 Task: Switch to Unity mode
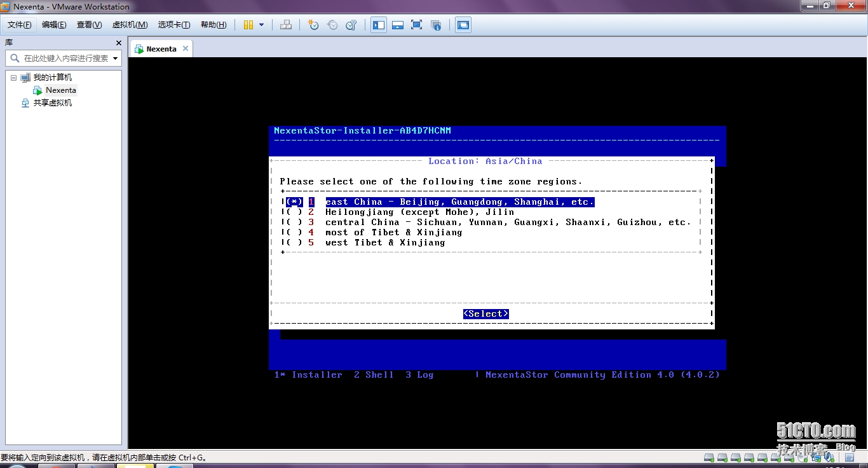pyautogui.click(x=436, y=25)
